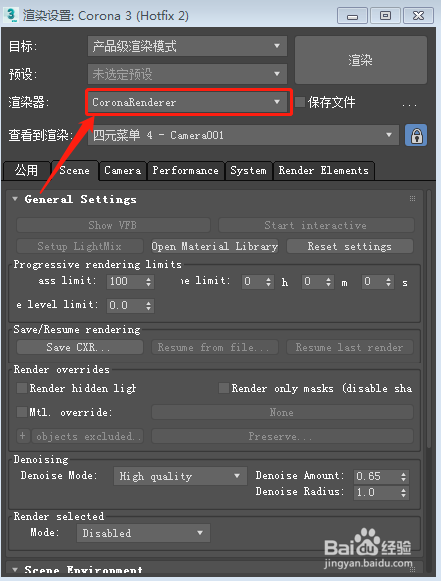Click the lock view icon
Viewport: 441px width, 581px height.
416,135
